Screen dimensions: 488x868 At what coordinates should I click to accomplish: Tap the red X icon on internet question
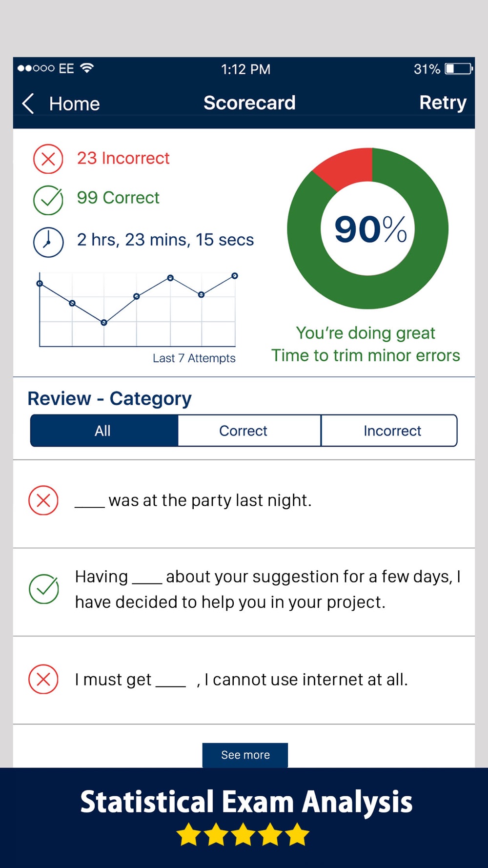click(43, 679)
